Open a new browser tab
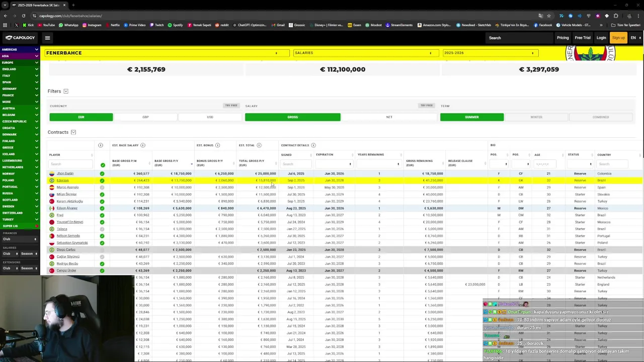644x362 pixels. coord(73,5)
